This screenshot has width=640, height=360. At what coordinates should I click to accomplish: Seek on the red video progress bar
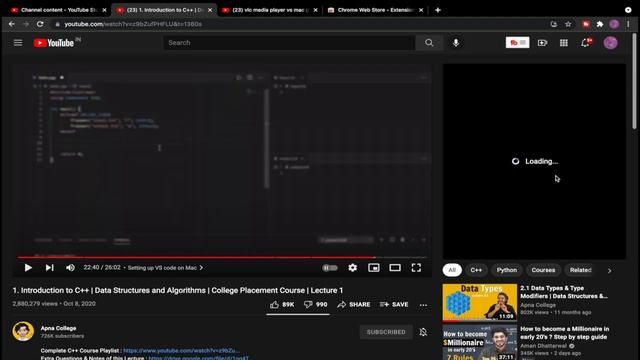pyautogui.click(x=222, y=257)
